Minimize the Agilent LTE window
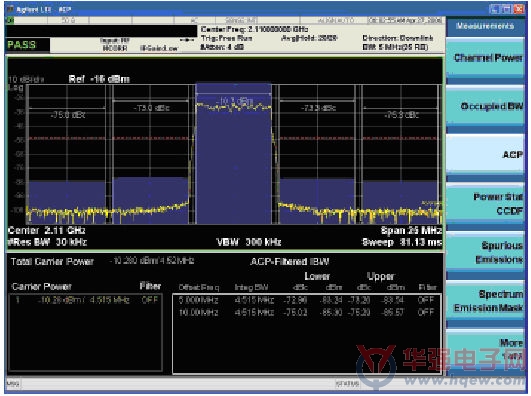 pyautogui.click(x=494, y=9)
